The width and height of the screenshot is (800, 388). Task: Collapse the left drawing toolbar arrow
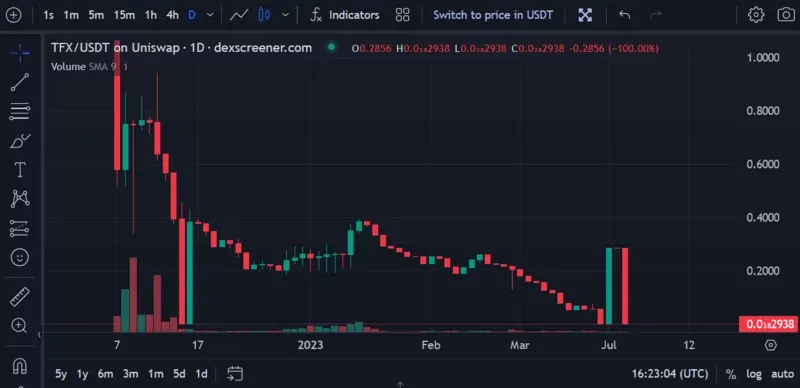pyautogui.click(x=39, y=334)
